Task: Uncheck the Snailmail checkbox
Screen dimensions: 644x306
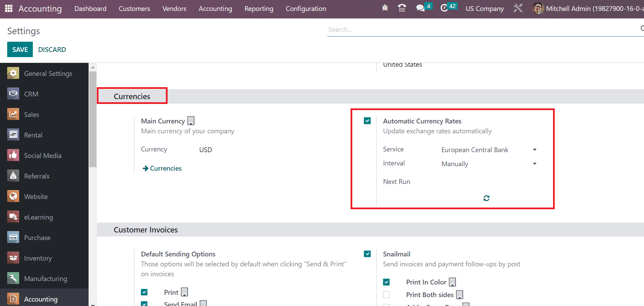Action: click(367, 254)
